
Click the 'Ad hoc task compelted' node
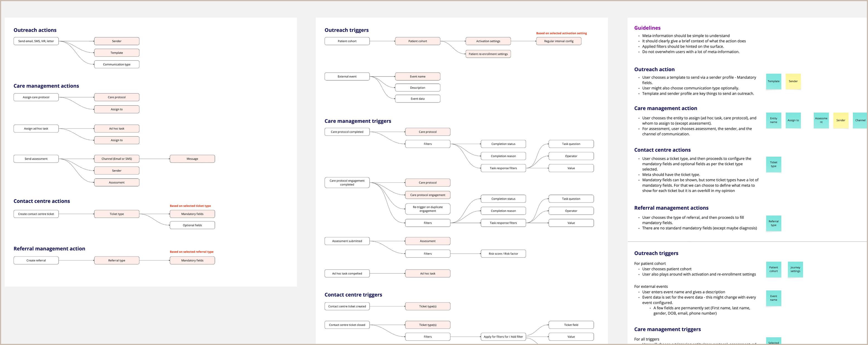[347, 274]
